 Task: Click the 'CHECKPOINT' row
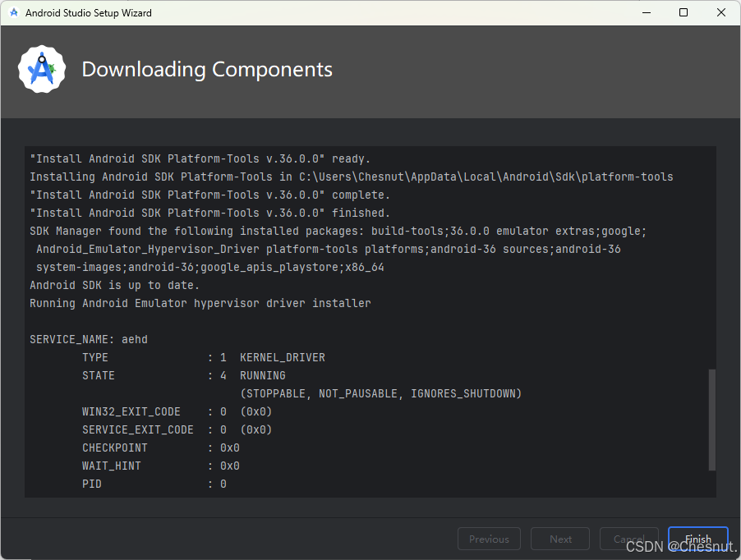(161, 448)
